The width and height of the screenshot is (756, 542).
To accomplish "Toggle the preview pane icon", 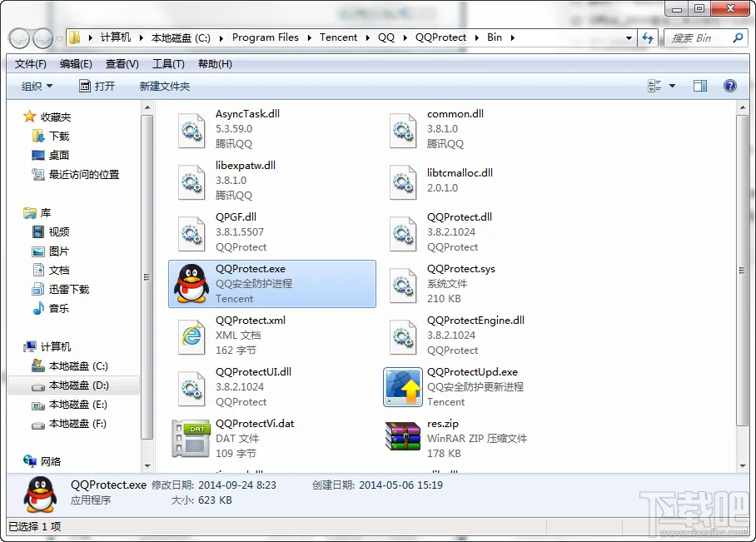I will coord(700,86).
